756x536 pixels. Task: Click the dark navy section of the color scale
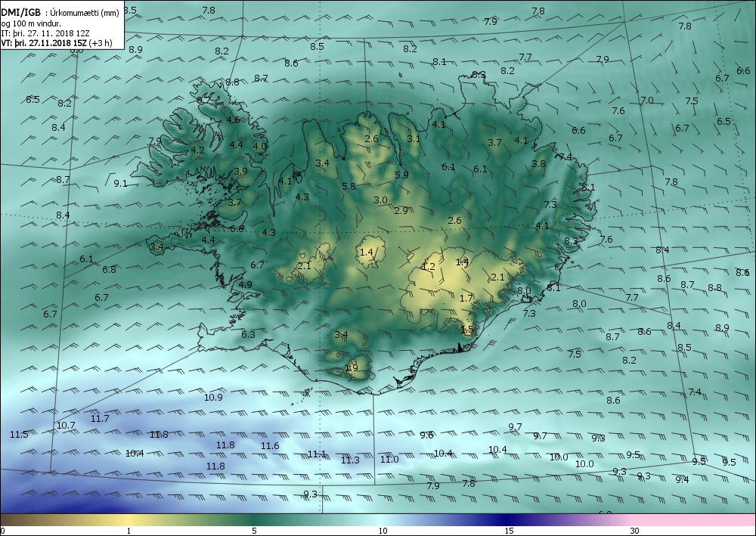507,520
